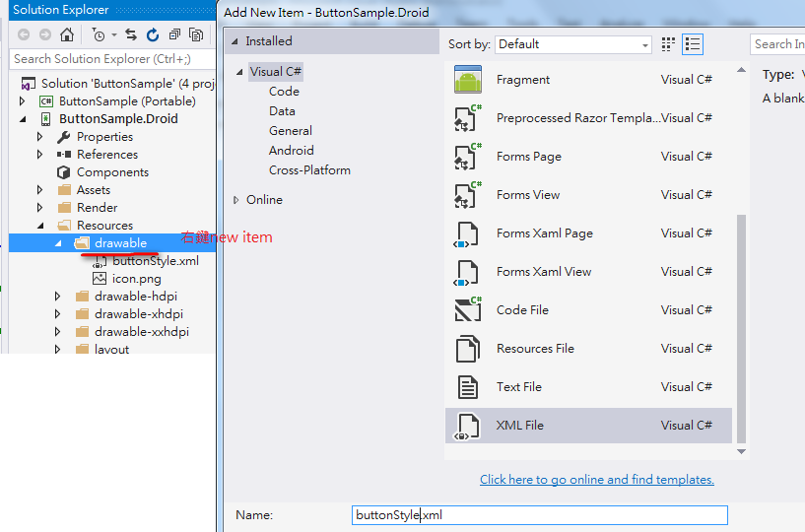Expand the drawable-hdpi folder

(x=57, y=297)
